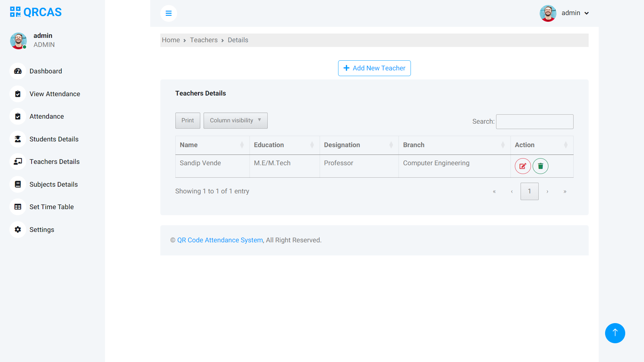Expand the Column visibility dropdown

(235, 120)
